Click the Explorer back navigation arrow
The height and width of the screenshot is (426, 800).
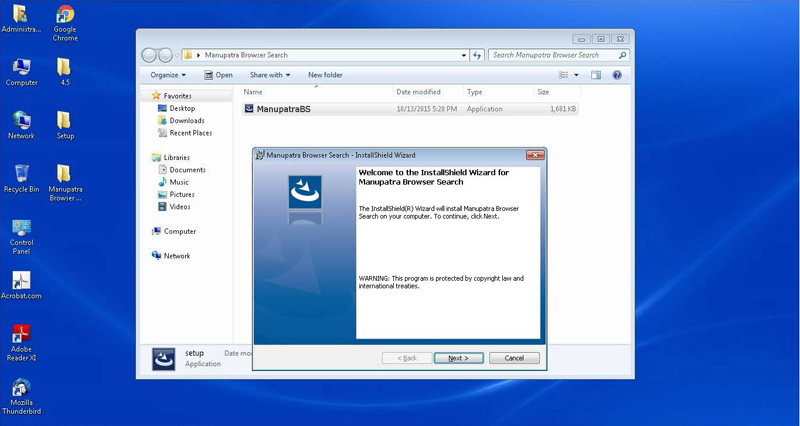[x=149, y=55]
